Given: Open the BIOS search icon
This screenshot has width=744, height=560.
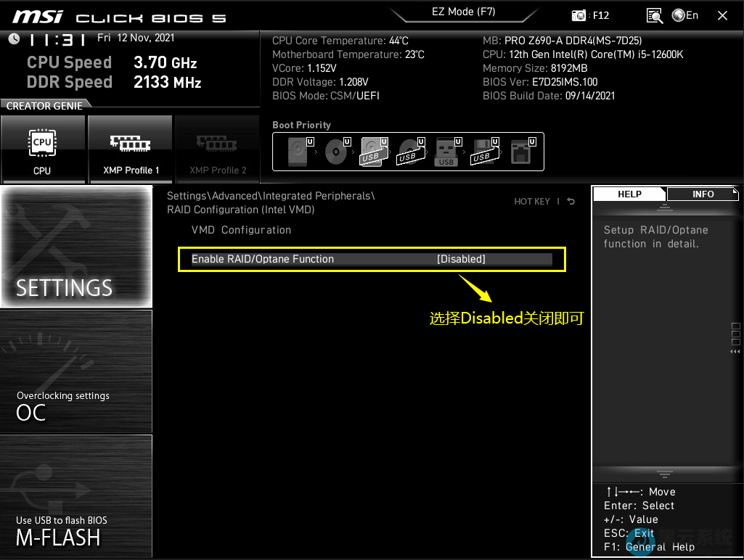Looking at the screenshot, I should (655, 15).
